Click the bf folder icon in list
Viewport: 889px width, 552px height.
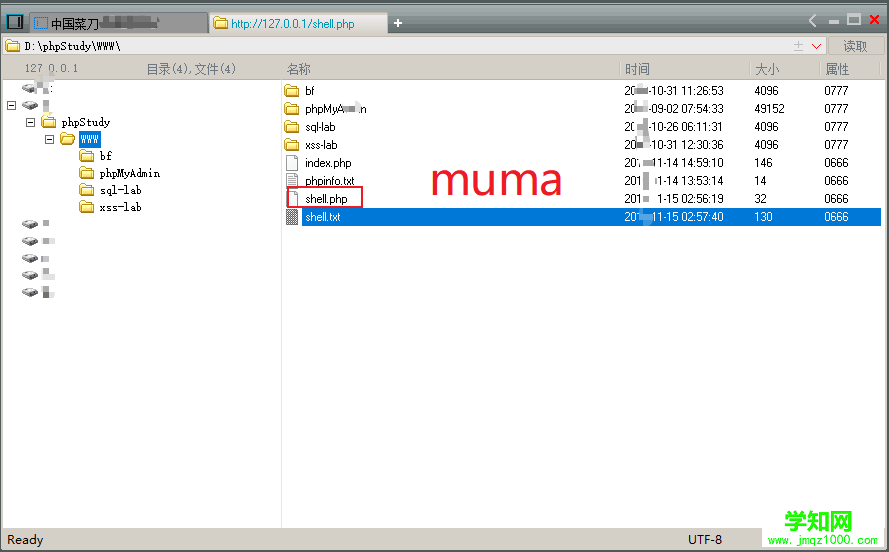(x=292, y=91)
